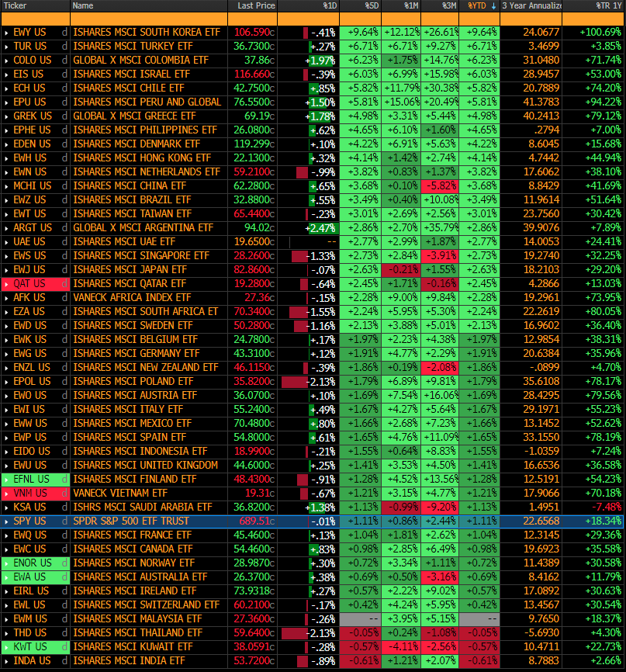Click the red -3.91% cell for Singapore
The height and width of the screenshot is (672, 626).
[x=440, y=256]
